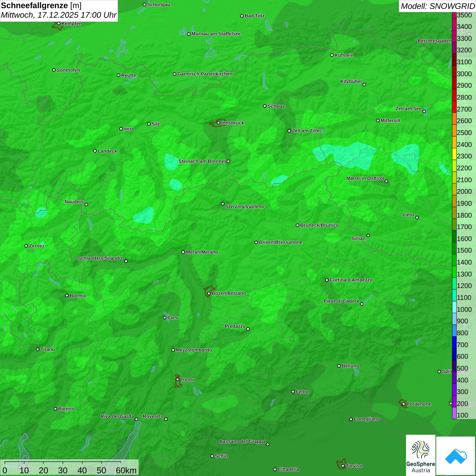Click the Murnau am Staffelsee label
The width and height of the screenshot is (476, 476).
tap(216, 34)
